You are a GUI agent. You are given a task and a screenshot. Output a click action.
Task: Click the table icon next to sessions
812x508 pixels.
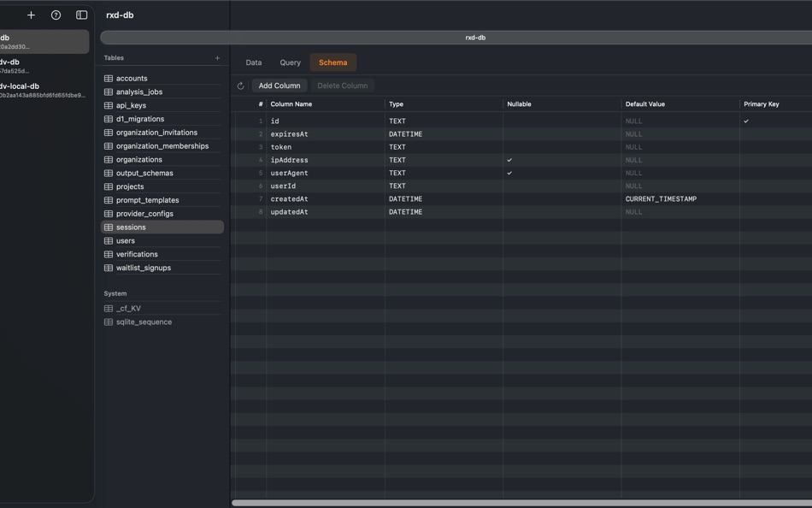pos(109,227)
